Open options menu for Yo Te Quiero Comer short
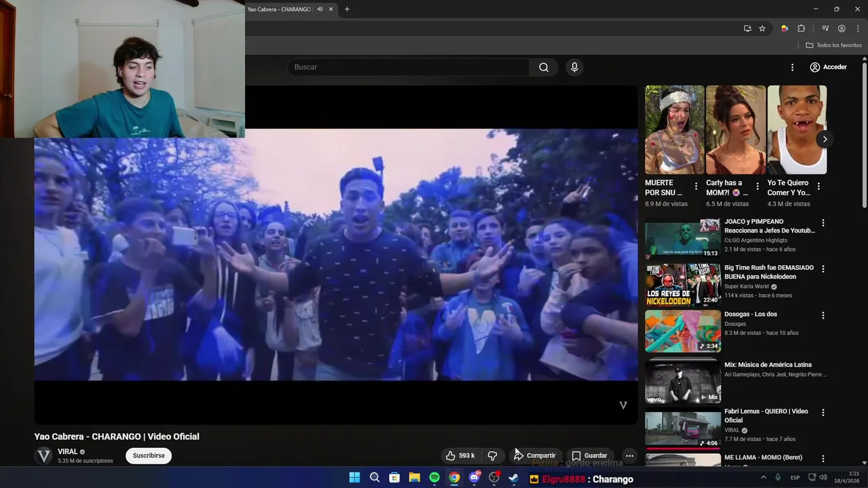This screenshot has height=488, width=868. tap(818, 186)
